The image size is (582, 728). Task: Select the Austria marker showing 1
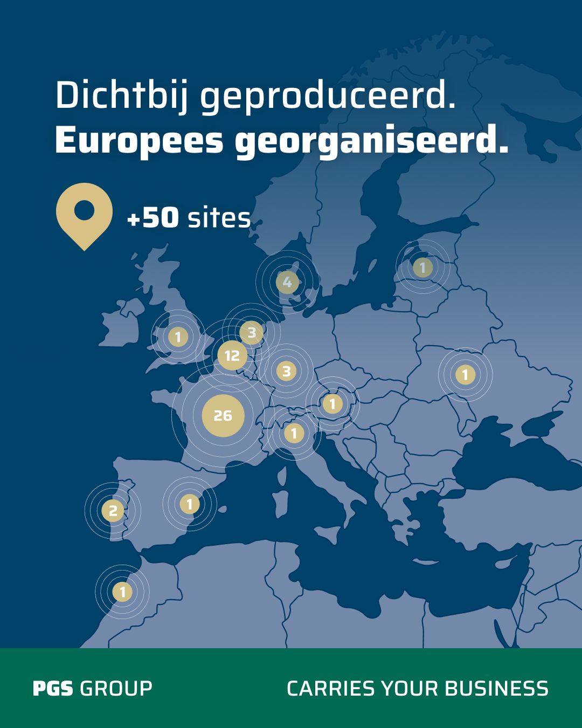pos(332,404)
